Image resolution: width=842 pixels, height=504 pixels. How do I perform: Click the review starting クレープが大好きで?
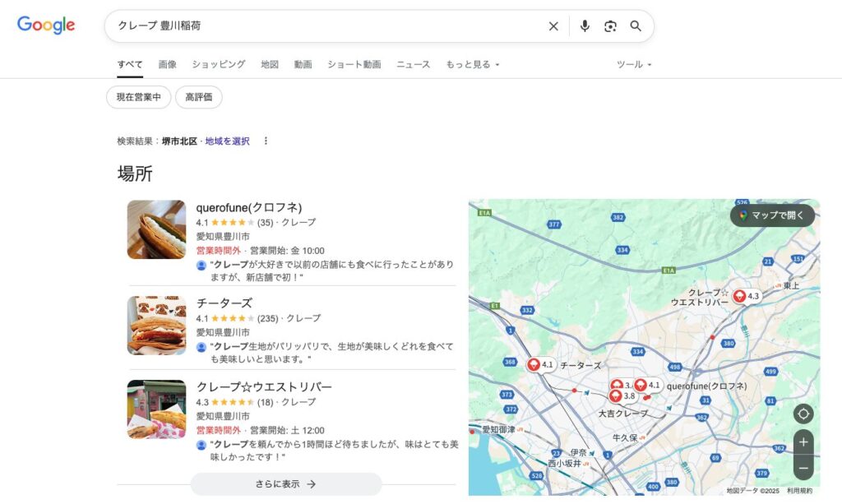coord(332,271)
